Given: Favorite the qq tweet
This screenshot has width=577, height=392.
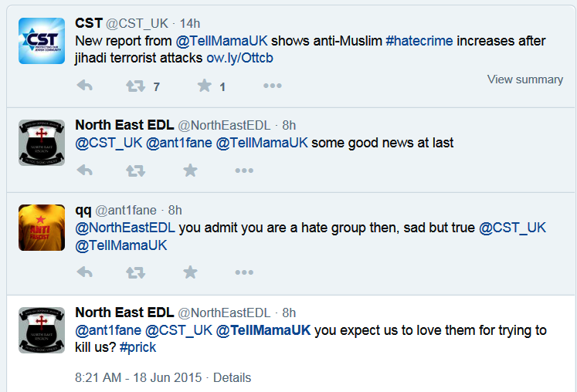Looking at the screenshot, I should tap(190, 272).
